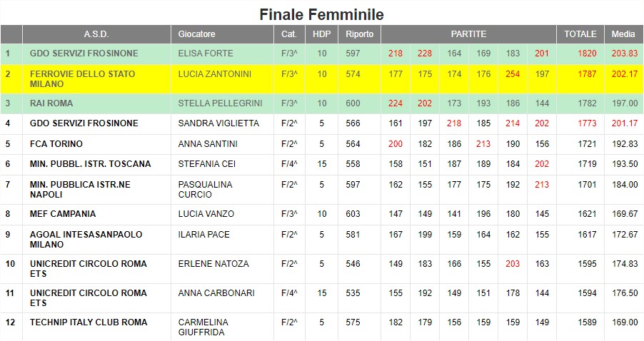Select the TOTALE column header
This screenshot has width=644, height=341.
pos(580,34)
